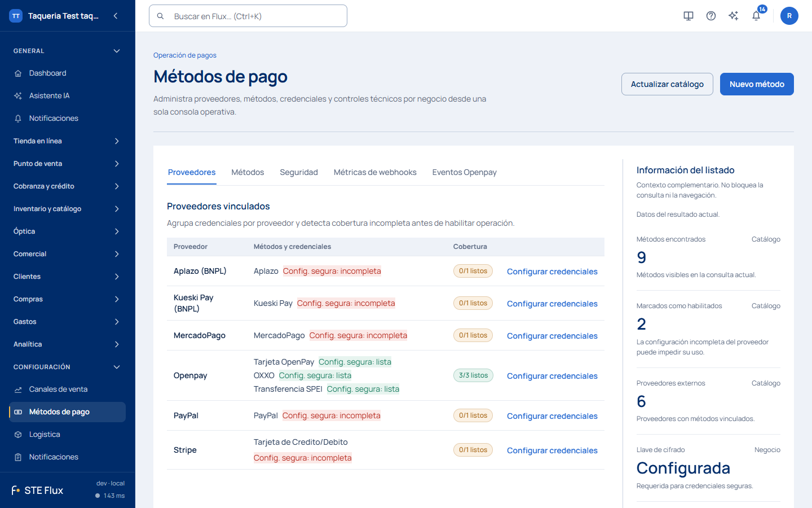Open the notifications bell with badge 14
The image size is (812, 508).
pos(756,16)
